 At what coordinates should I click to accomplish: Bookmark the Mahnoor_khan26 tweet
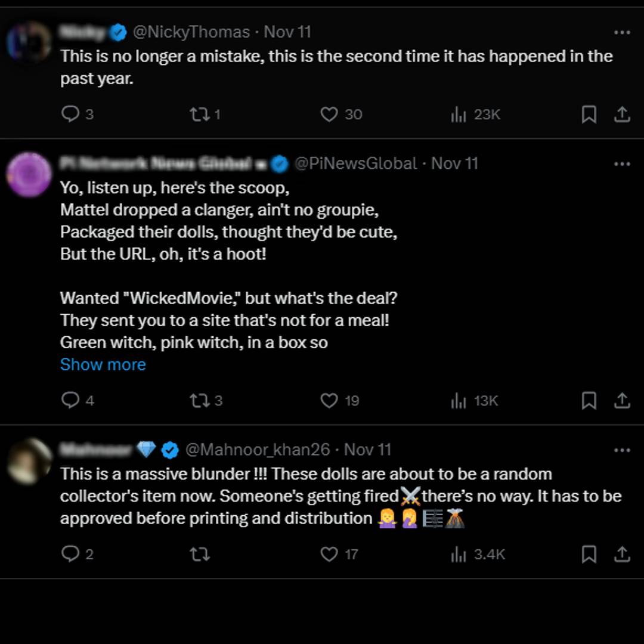[x=589, y=554]
